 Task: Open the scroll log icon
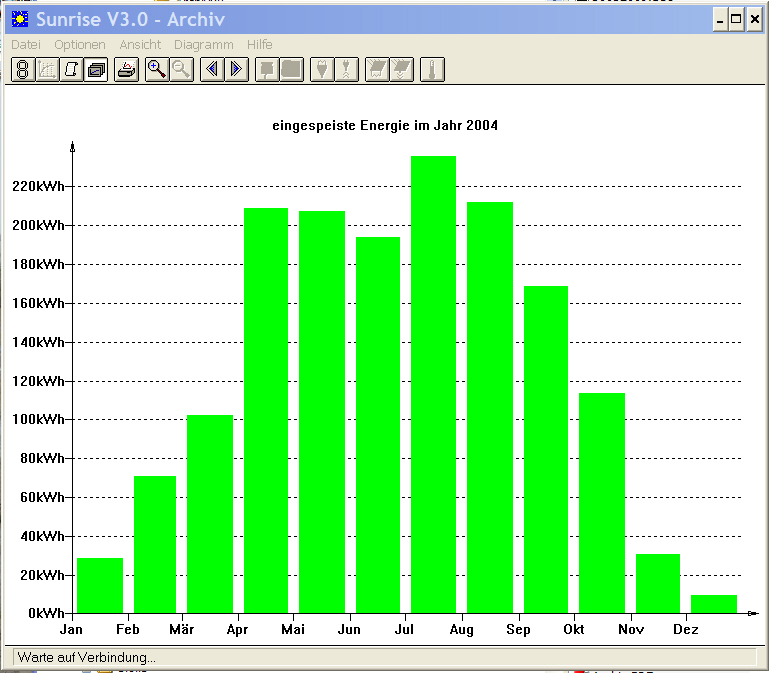pyautogui.click(x=71, y=69)
